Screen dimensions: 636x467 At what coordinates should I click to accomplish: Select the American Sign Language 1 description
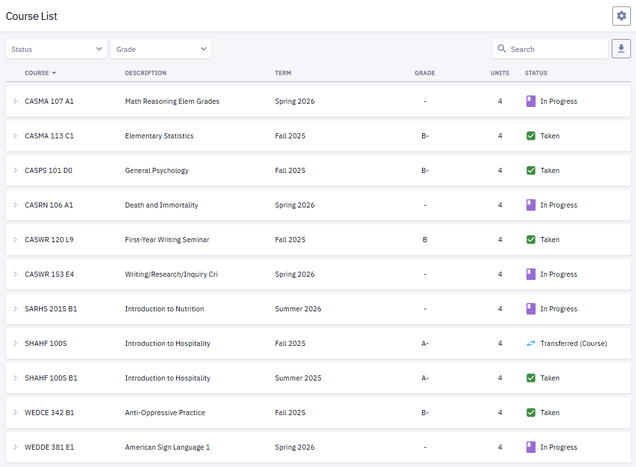pyautogui.click(x=167, y=448)
